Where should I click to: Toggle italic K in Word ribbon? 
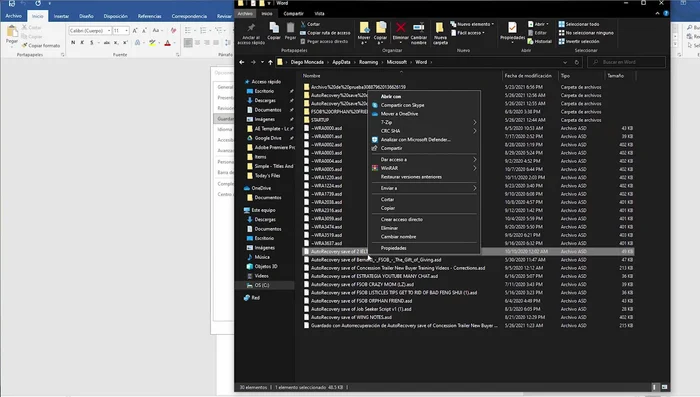tap(82, 42)
